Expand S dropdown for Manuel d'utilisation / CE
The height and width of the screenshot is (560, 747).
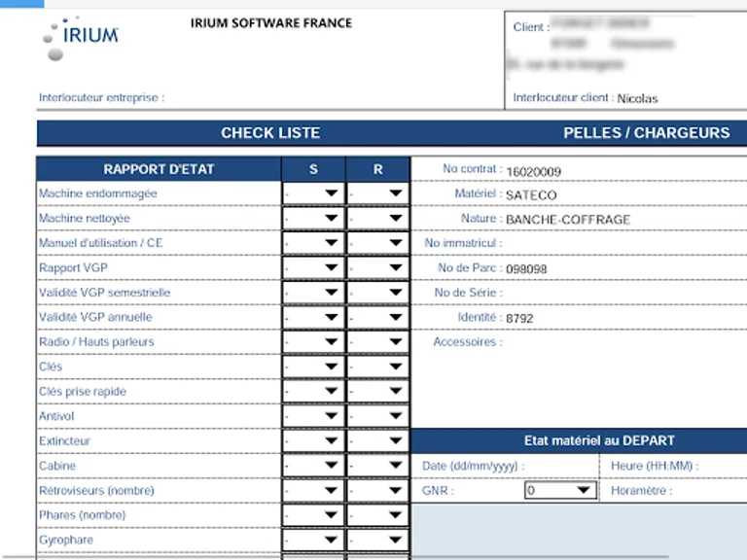point(313,243)
